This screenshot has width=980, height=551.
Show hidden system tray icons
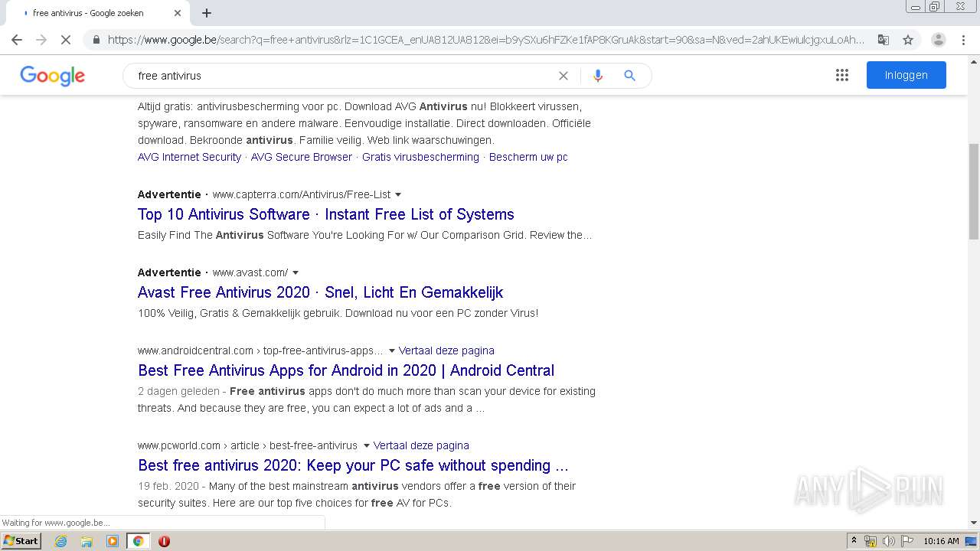click(x=854, y=541)
